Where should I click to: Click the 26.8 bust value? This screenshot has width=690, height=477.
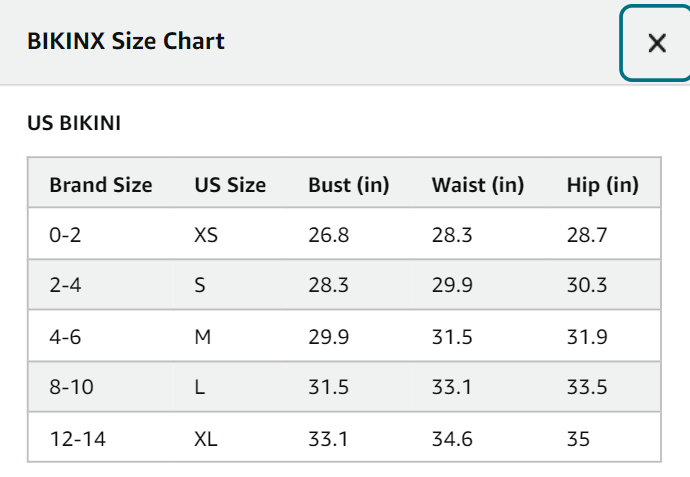click(x=328, y=235)
